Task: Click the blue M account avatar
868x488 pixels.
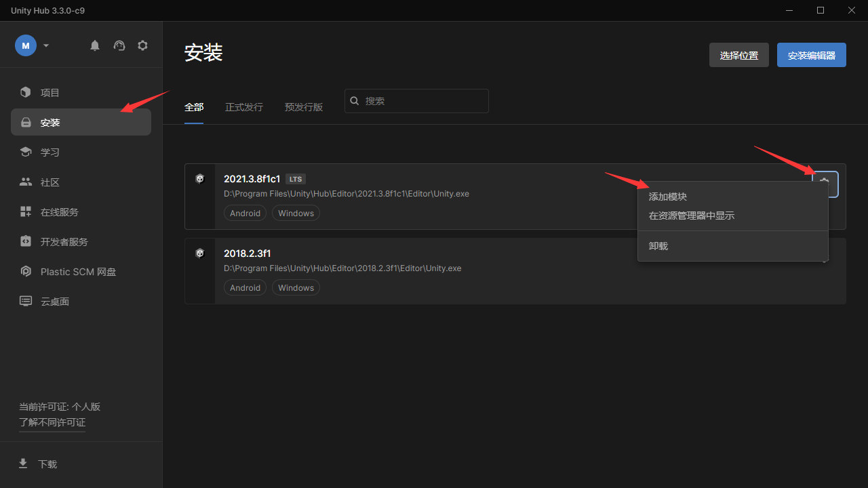Action: pyautogui.click(x=26, y=45)
